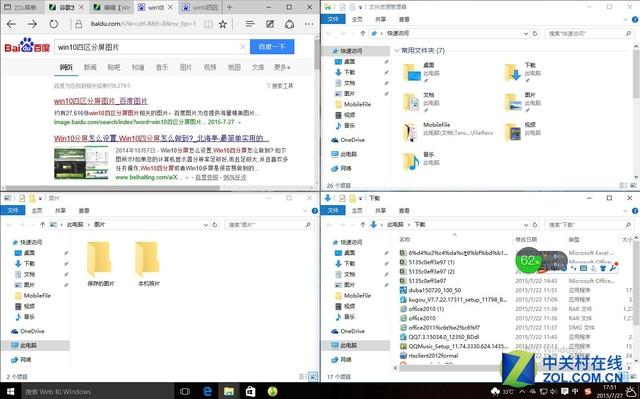Add page to favorites with star icon
640x399 pixels.
pyautogui.click(x=222, y=24)
